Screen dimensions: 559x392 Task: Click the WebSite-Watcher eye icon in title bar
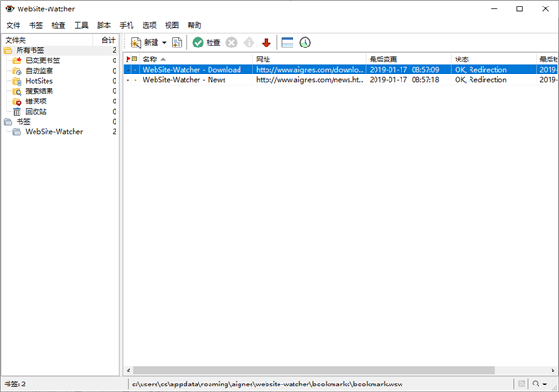click(x=9, y=8)
